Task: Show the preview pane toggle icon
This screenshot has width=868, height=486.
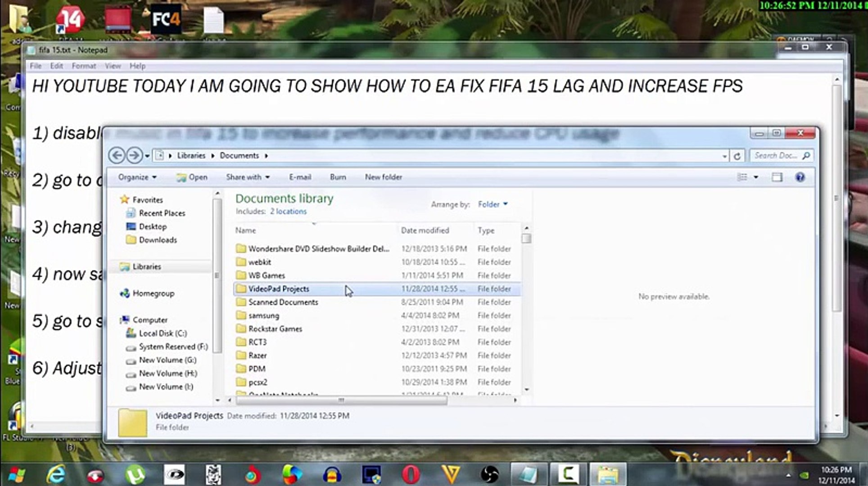Action: pos(777,177)
